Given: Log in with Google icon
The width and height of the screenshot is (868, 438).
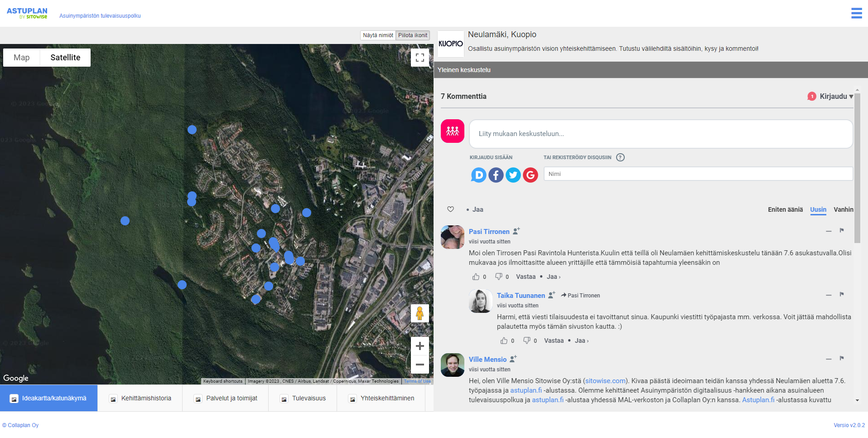Looking at the screenshot, I should [x=530, y=175].
